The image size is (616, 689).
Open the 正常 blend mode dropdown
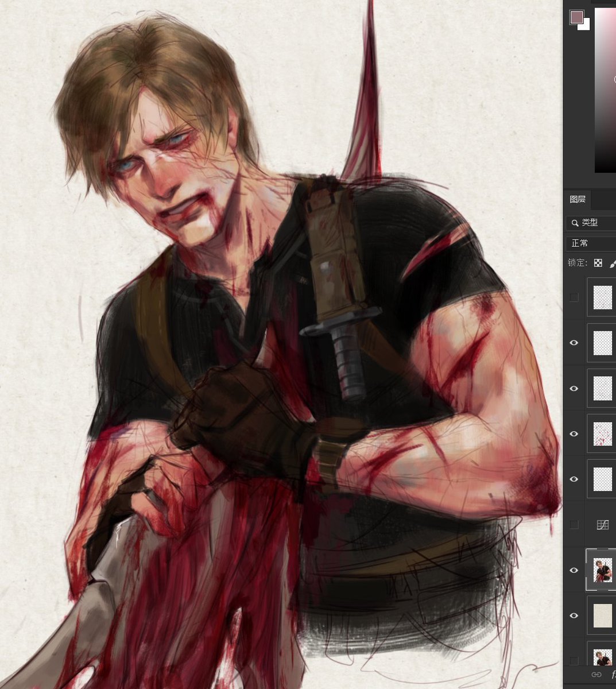tap(591, 243)
